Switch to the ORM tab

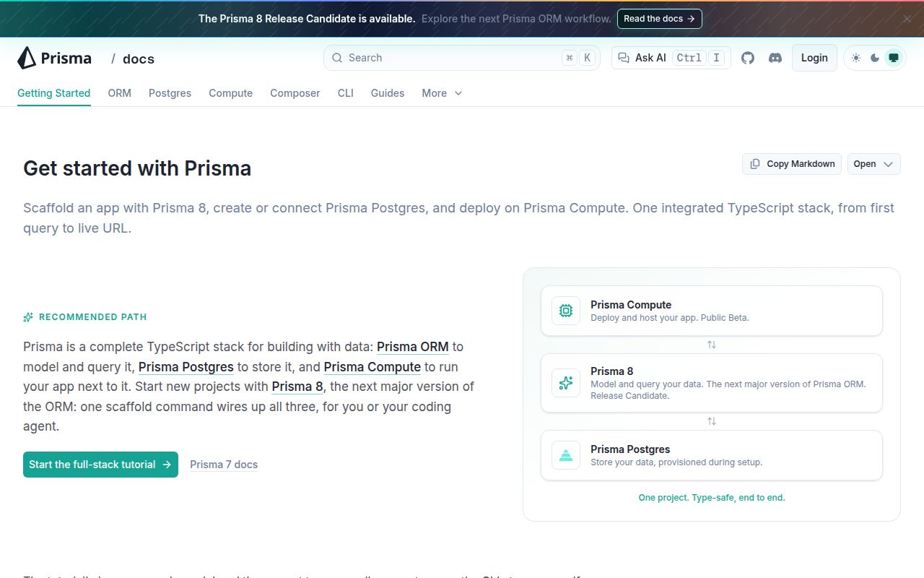tap(120, 93)
